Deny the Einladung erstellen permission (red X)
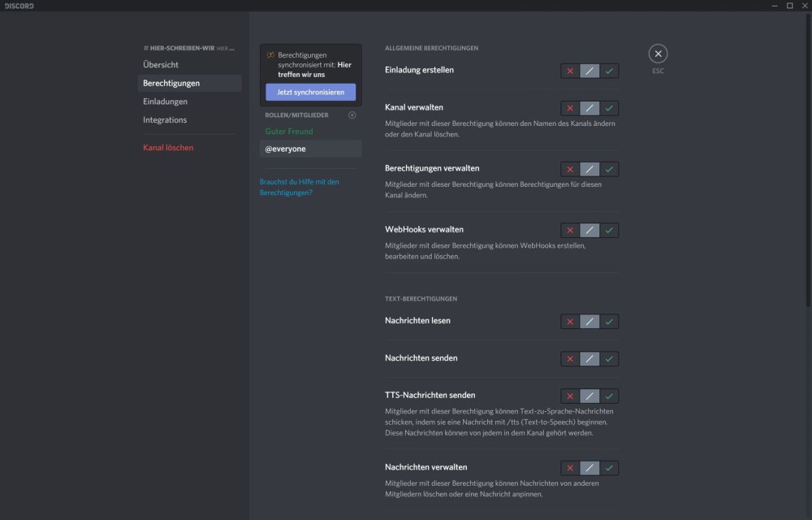This screenshot has height=520, width=812. [570, 71]
